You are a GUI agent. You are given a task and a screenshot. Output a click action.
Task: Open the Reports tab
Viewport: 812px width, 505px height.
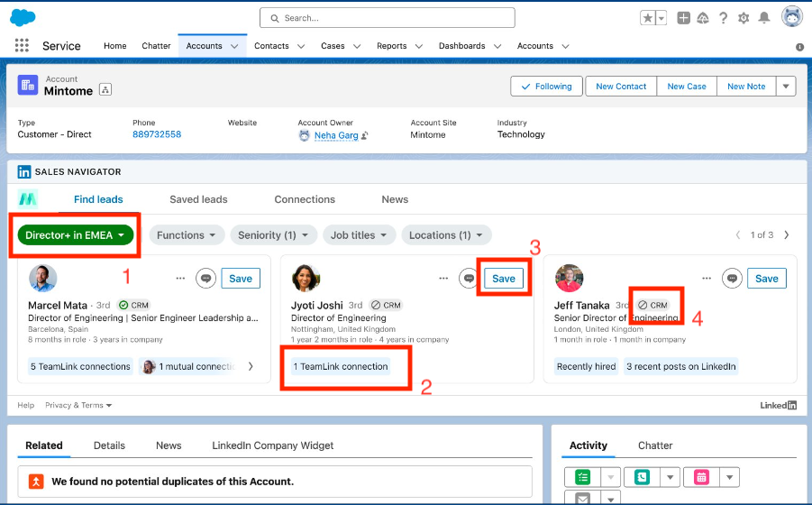tap(391, 46)
